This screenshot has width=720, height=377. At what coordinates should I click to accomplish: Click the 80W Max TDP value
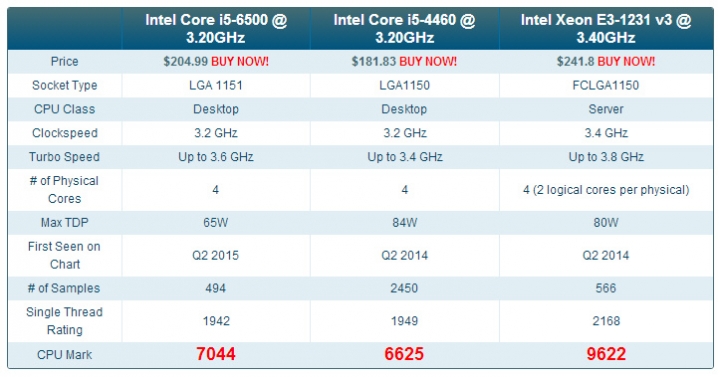pyautogui.click(x=606, y=223)
